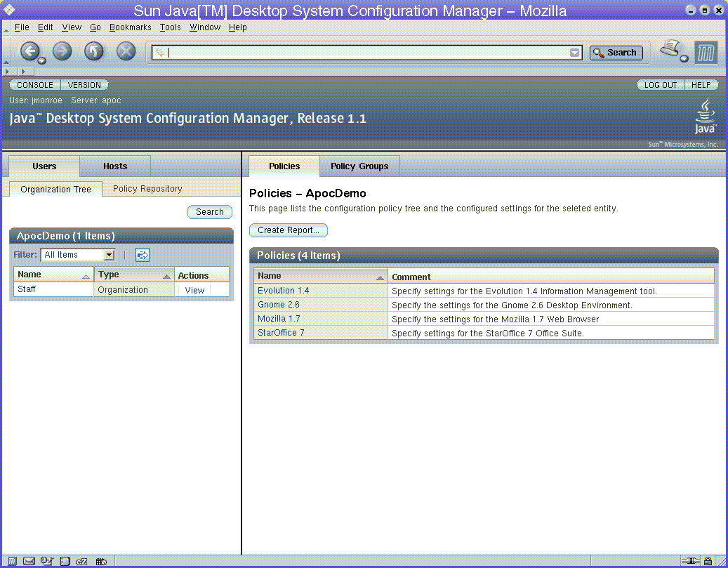This screenshot has width=728, height=568.
Task: Click the LOG OUT button
Action: point(660,85)
